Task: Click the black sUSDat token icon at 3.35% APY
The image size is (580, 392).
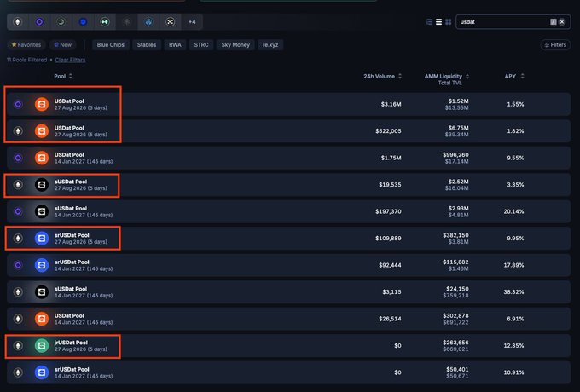Action: (42, 185)
